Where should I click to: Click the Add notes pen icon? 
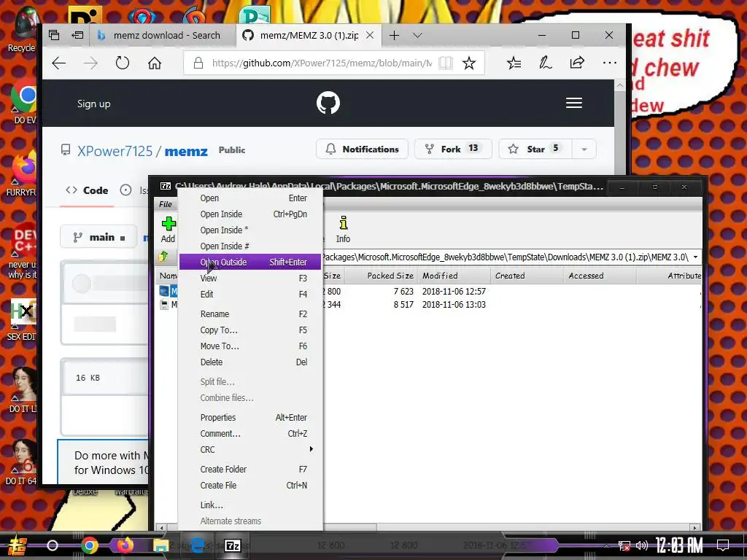[545, 63]
